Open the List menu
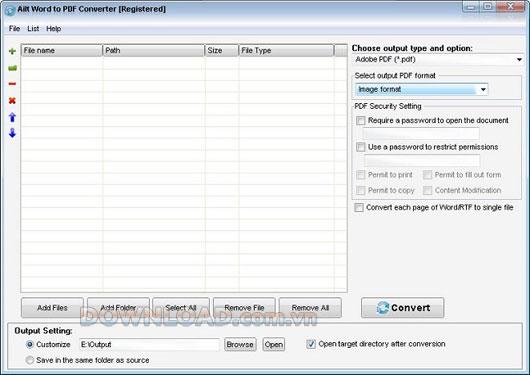 [33, 29]
